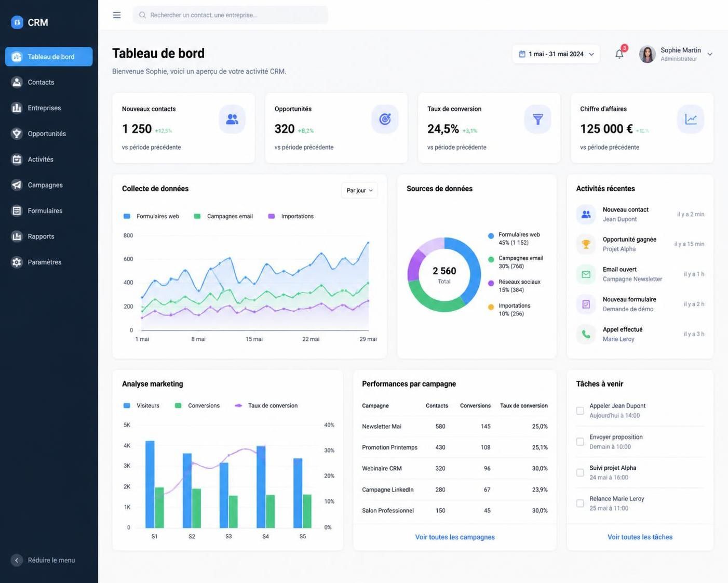Click the Appel effectué phone icon

click(586, 334)
